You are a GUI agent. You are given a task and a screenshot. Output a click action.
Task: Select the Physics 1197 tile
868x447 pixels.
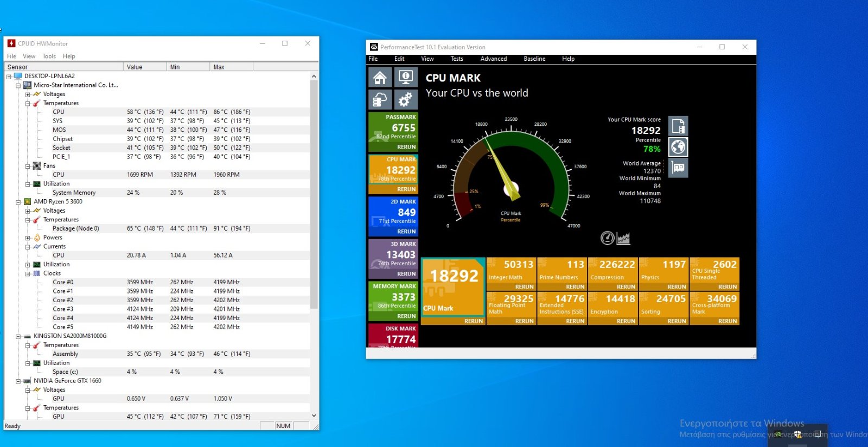pyautogui.click(x=663, y=270)
